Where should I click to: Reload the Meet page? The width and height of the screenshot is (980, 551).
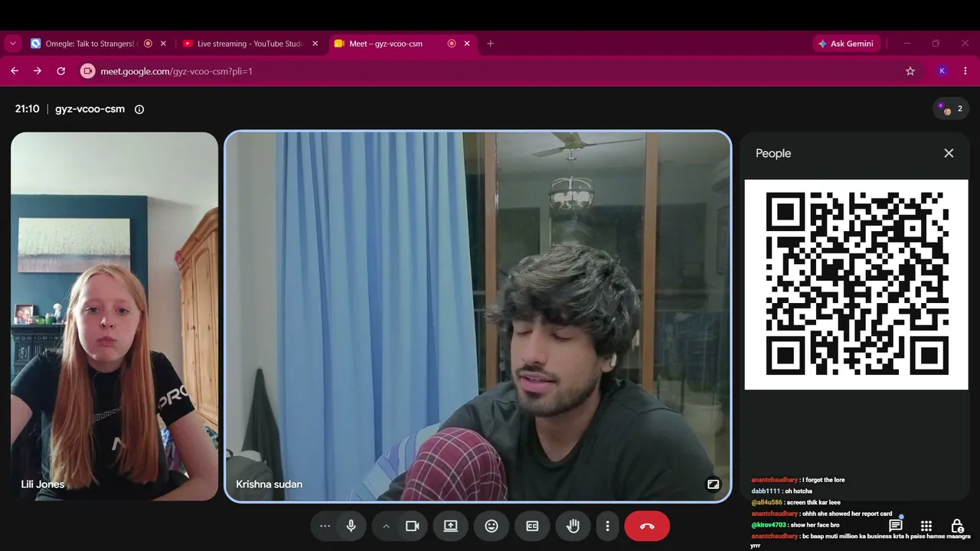pyautogui.click(x=61, y=71)
